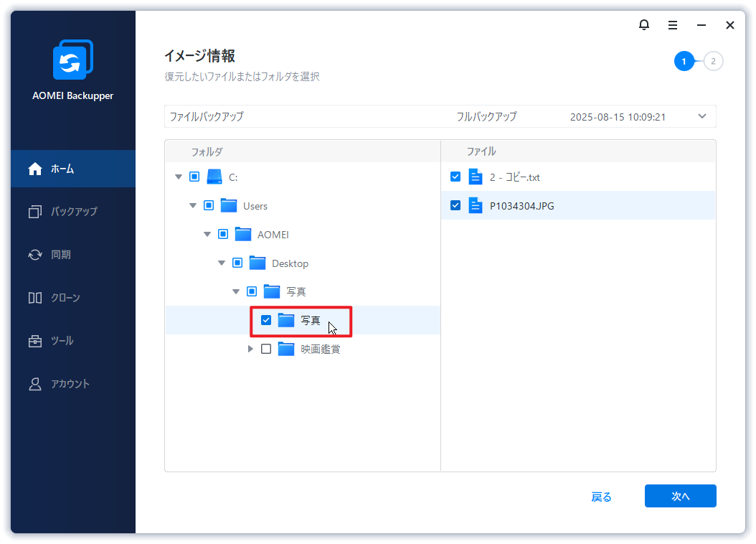Click the AOMEI Backupper logo icon
Image resolution: width=756 pixels, height=544 pixels.
[x=73, y=60]
